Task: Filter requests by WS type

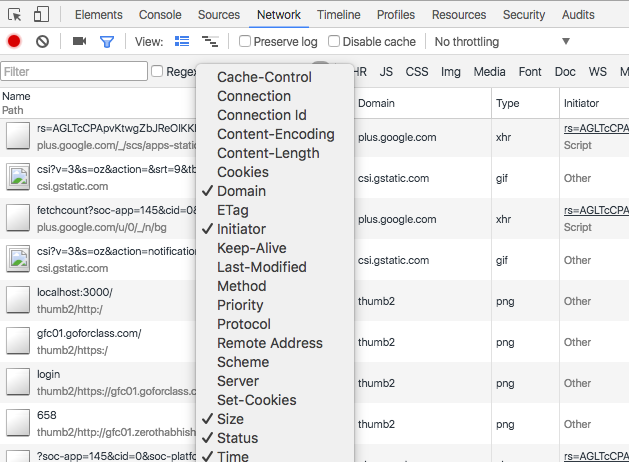Action: [597, 72]
